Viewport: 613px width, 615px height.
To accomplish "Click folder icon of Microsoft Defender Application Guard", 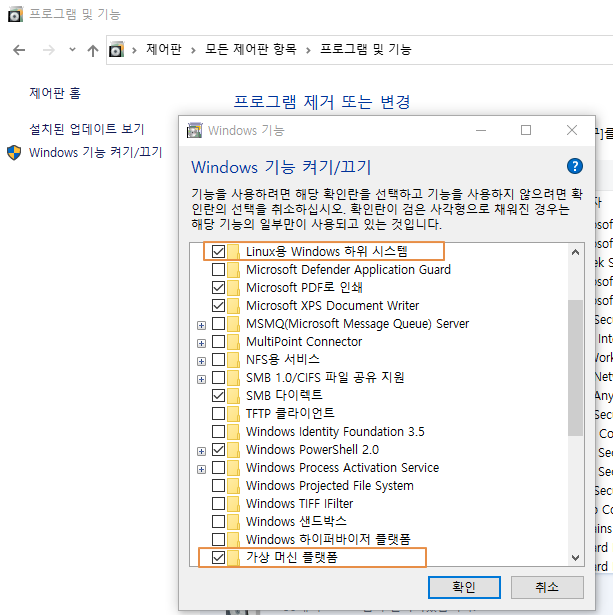I will (x=233, y=269).
